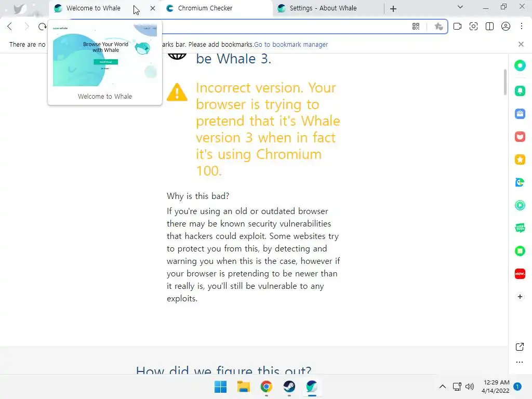Viewport: 532px width, 399px height.
Task: Open the yellow star bookmarks sidebar icon
Action: (x=520, y=159)
